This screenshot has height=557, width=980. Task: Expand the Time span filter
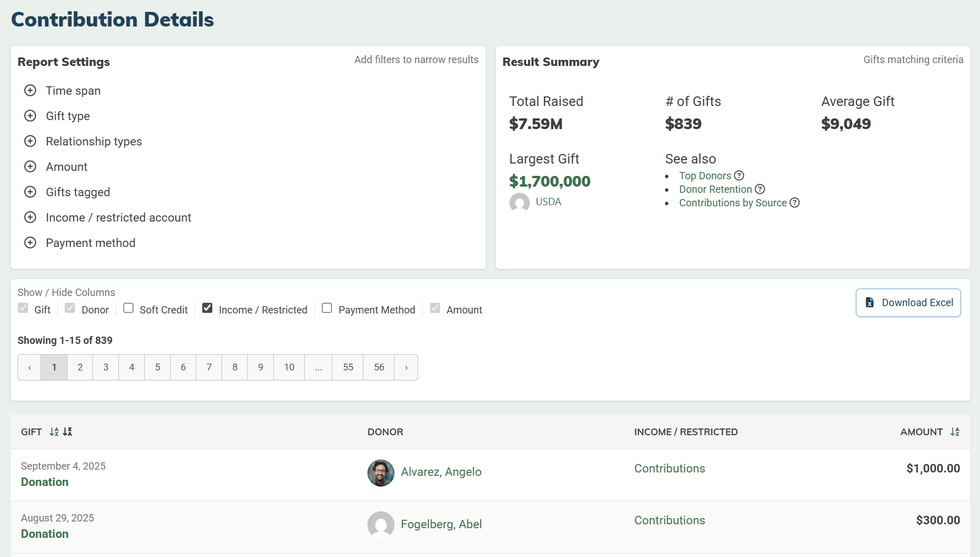click(x=30, y=91)
